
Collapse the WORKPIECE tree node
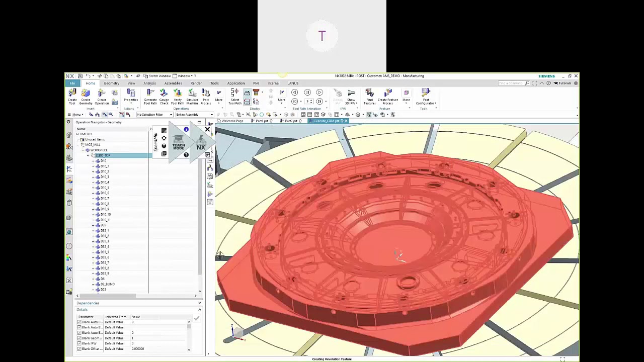83,150
